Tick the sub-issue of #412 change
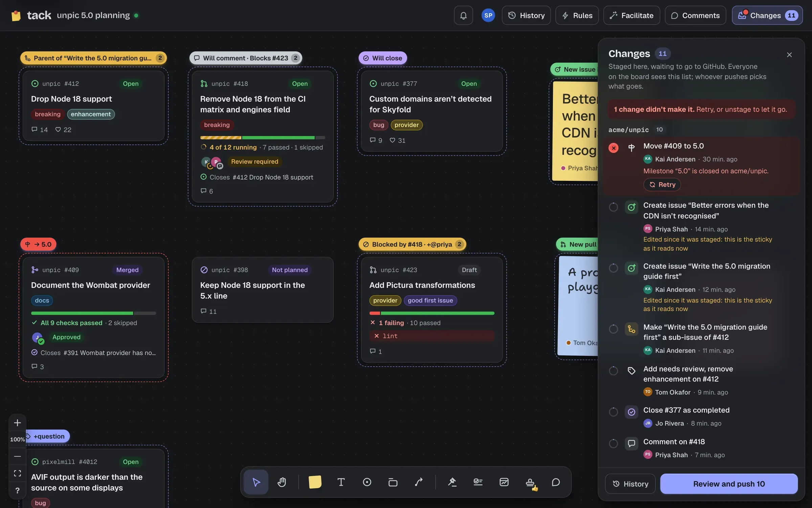 point(613,329)
